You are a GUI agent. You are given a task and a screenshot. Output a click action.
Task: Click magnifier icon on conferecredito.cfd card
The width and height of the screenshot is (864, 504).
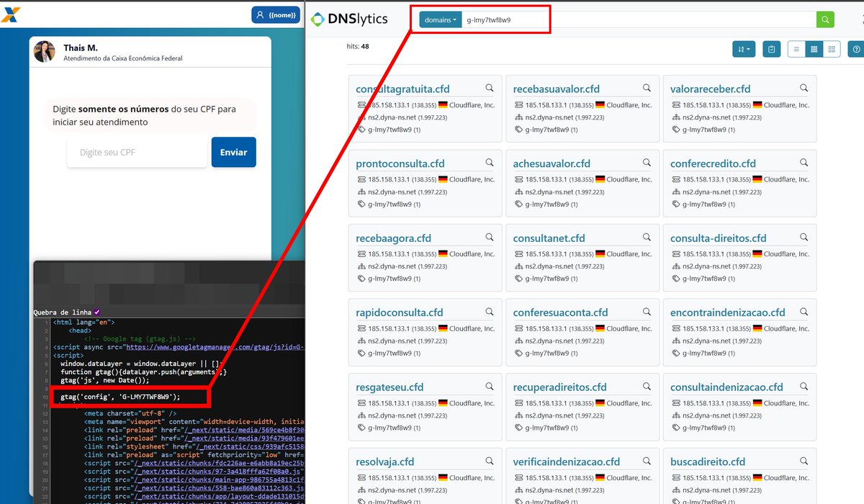tap(804, 163)
